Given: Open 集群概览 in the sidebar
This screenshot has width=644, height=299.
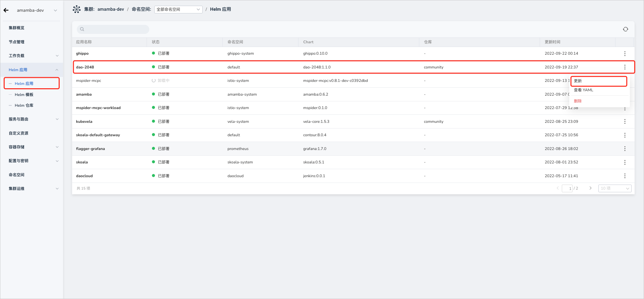Looking at the screenshot, I should tap(16, 28).
